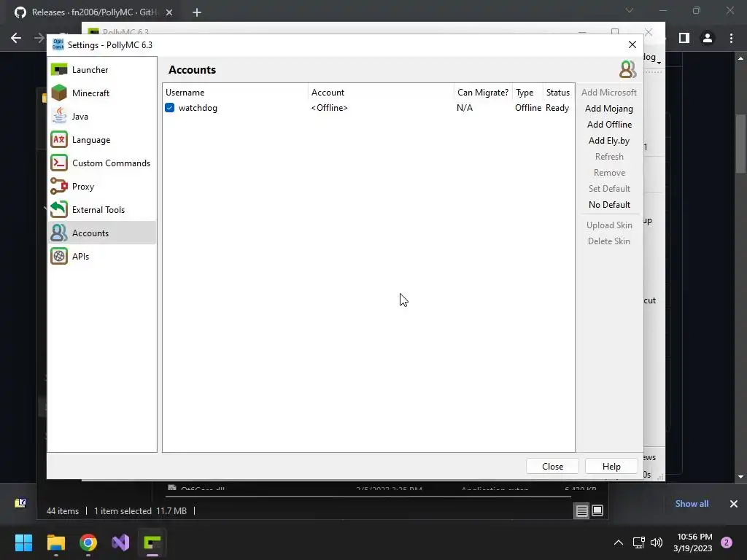The width and height of the screenshot is (747, 560).
Task: Toggle the watchdog account checkbox
Action: (169, 108)
